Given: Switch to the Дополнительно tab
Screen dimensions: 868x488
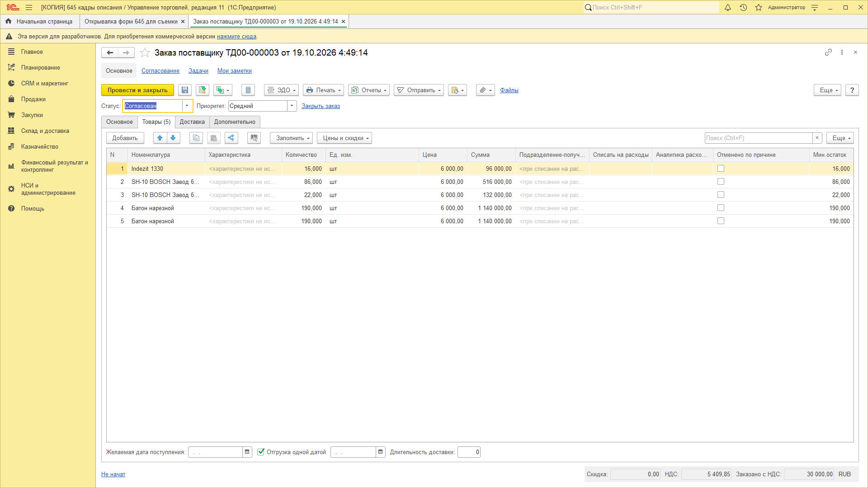Looking at the screenshot, I should click(x=235, y=122).
